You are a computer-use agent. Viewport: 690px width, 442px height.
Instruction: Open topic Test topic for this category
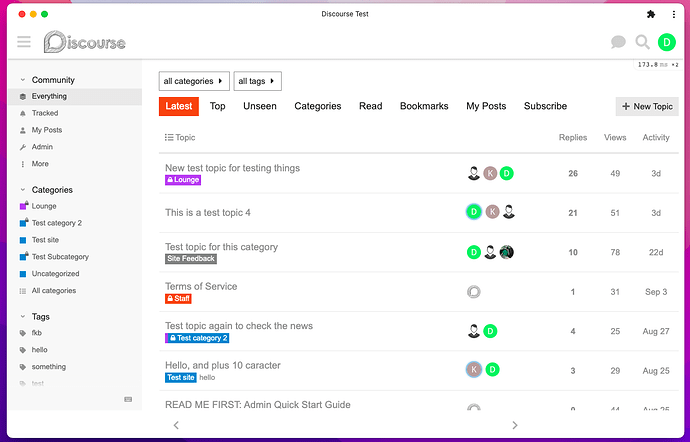coord(221,247)
